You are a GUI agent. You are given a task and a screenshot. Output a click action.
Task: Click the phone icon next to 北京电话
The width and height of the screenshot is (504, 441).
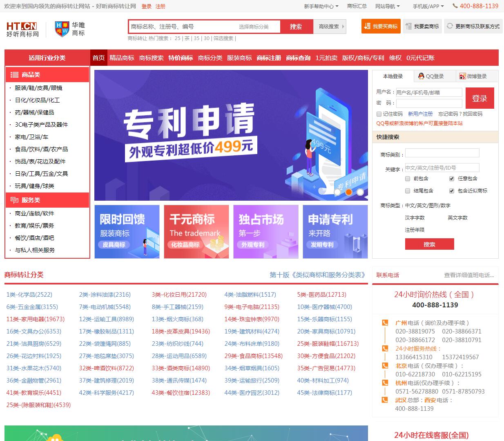point(385,365)
